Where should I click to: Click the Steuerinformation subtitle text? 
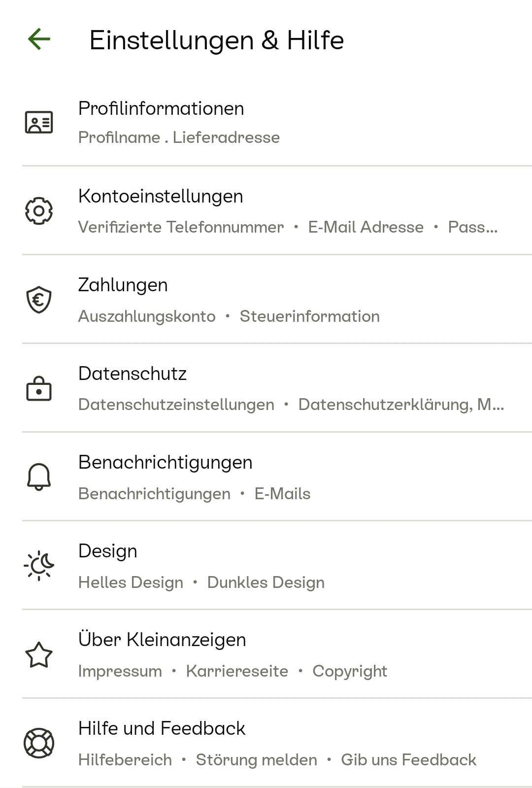coord(310,316)
